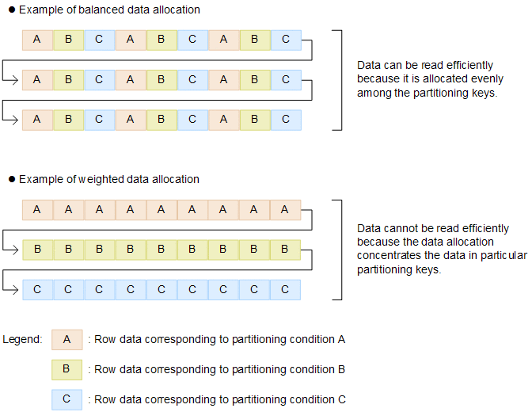Click the arrowhead entering the second balanced row
Viewport: 532px width, 412px height.
17,80
